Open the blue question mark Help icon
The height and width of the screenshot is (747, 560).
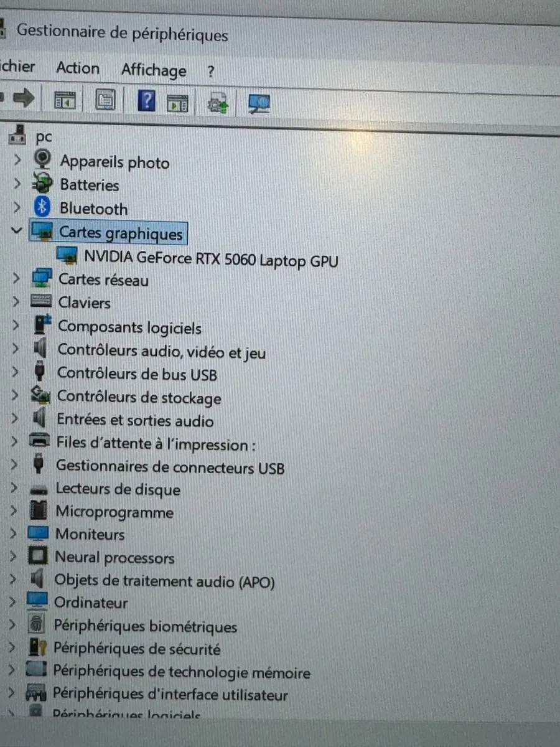coord(146,100)
